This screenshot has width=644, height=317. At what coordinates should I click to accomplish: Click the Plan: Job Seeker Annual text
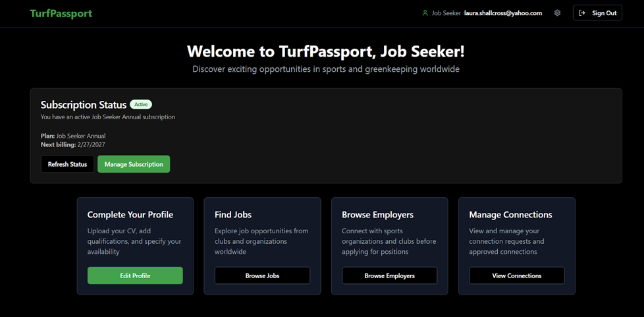(73, 136)
